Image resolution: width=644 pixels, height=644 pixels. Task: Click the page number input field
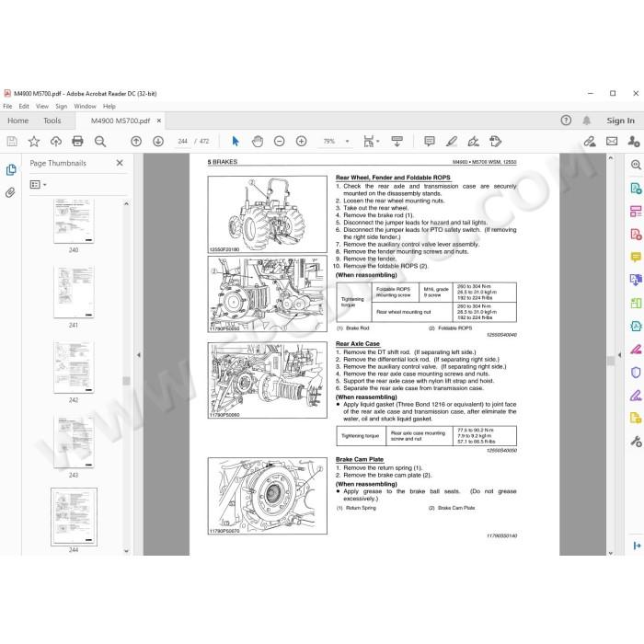click(x=183, y=142)
